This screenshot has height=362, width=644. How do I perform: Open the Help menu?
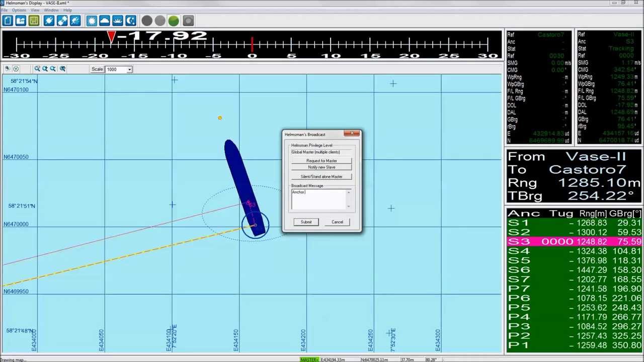67,10
